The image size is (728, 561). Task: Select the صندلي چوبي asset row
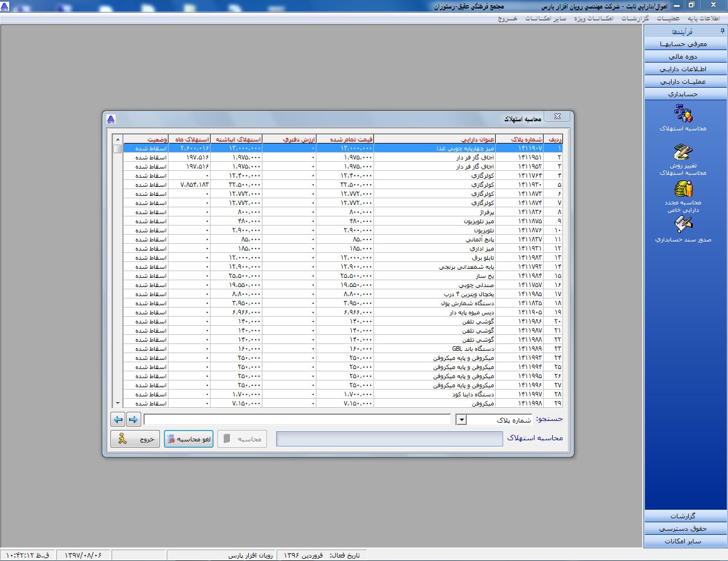(343, 285)
